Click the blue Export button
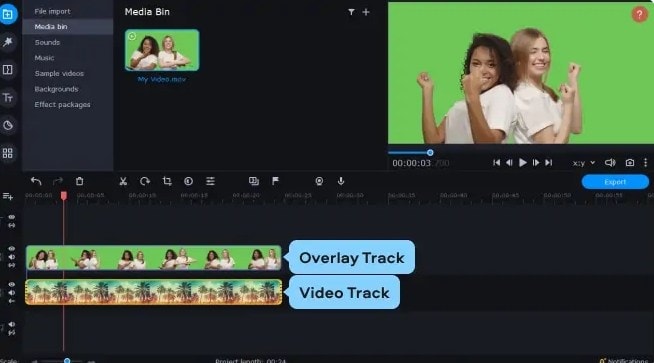 (x=615, y=182)
